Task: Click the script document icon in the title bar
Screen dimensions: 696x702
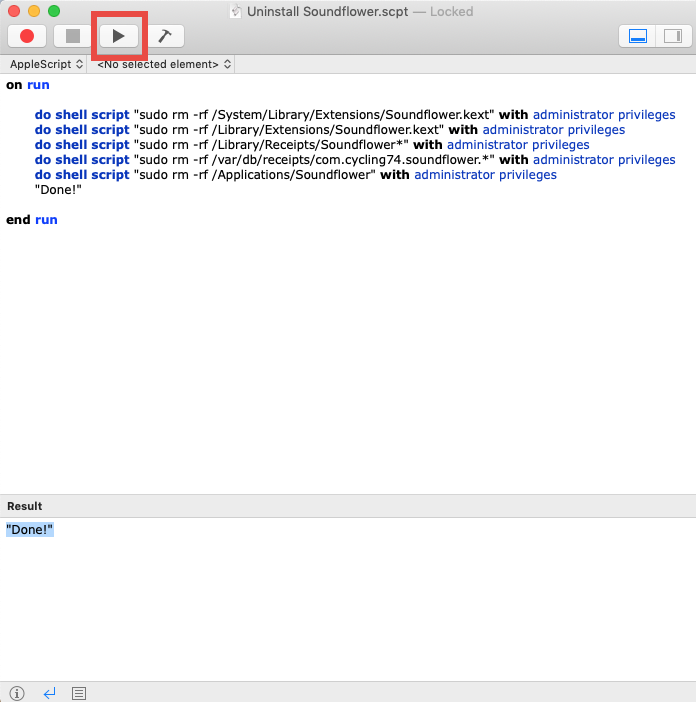Action: (x=235, y=11)
